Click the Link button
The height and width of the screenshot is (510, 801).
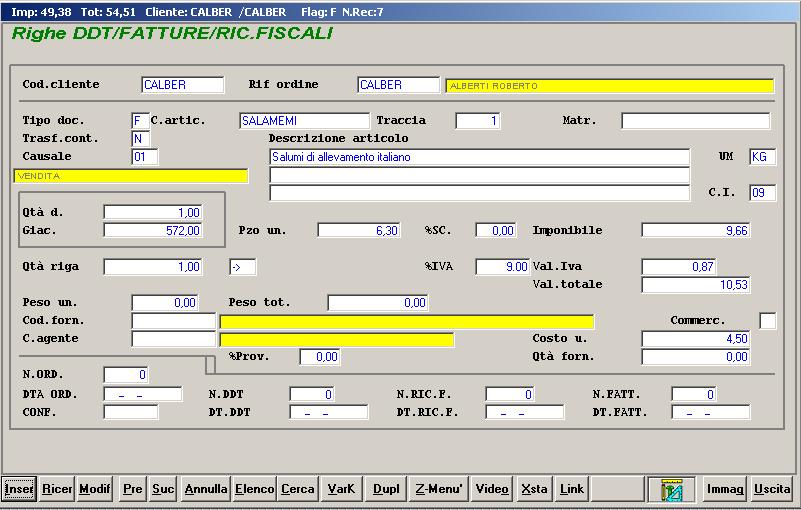(572, 489)
